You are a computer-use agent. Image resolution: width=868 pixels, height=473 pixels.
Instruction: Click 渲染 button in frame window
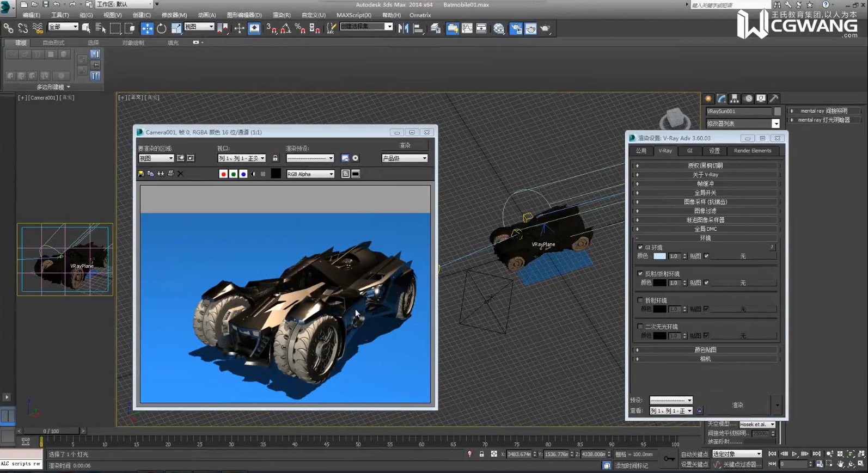[x=405, y=145]
